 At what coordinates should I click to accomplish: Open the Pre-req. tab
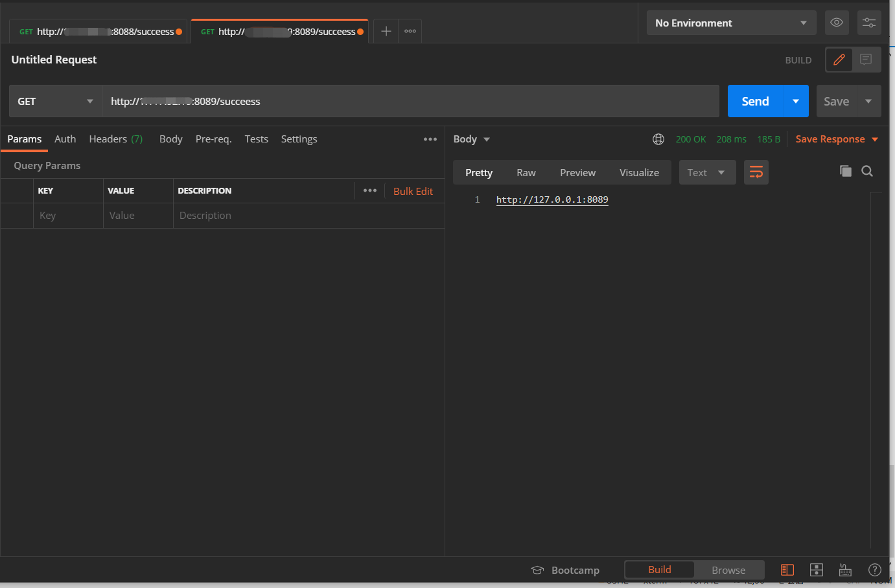tap(213, 139)
